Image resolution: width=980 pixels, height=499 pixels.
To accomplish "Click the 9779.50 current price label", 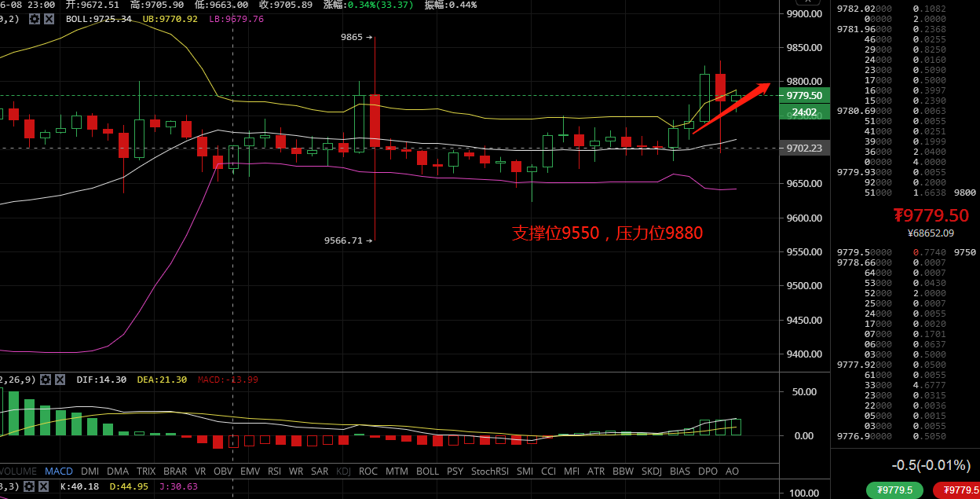I will (804, 95).
